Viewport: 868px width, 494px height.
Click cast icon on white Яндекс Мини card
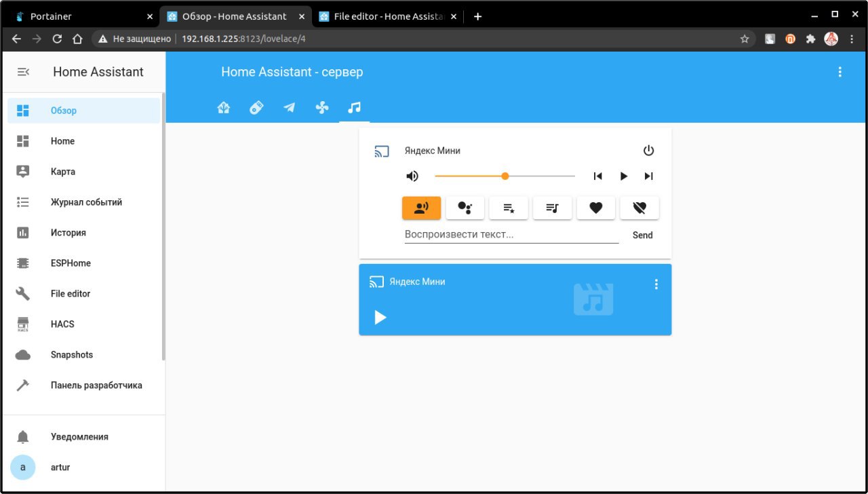coord(382,151)
